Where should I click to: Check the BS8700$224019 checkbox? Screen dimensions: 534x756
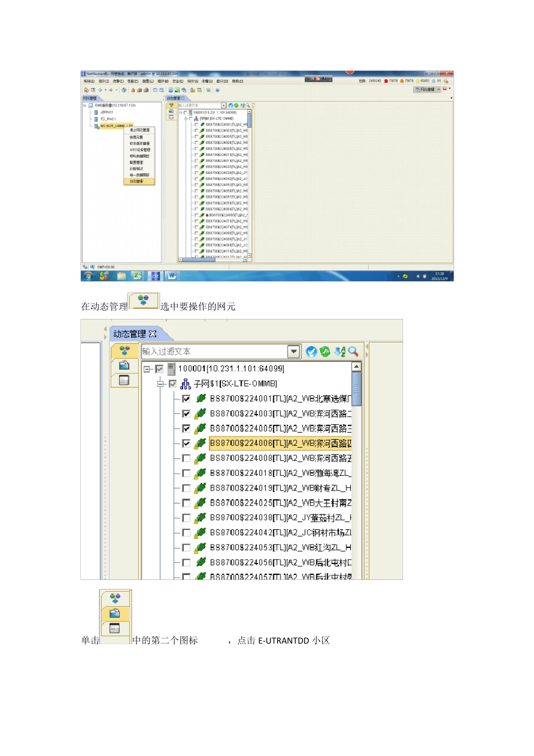[x=186, y=488]
